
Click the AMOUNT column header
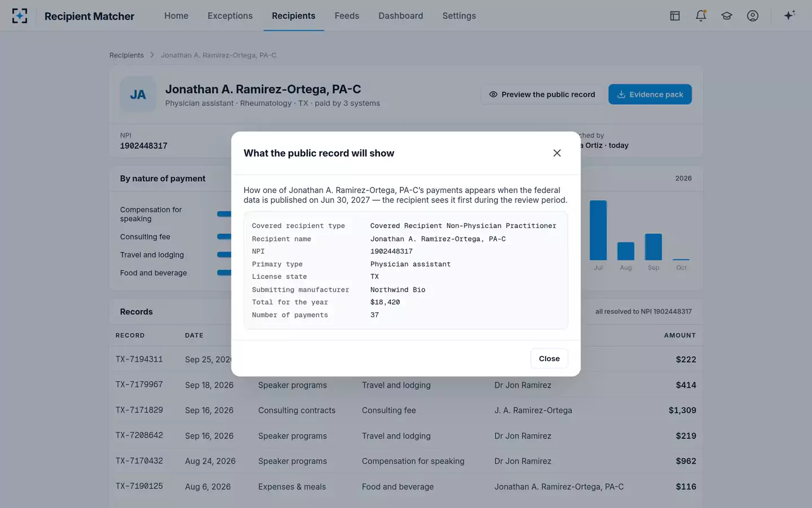click(680, 335)
